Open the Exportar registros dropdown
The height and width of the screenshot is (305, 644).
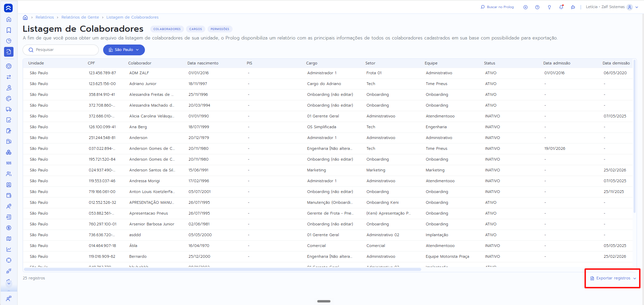pos(613,278)
